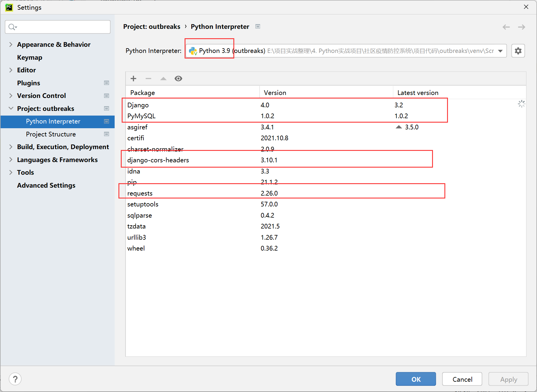Sort by the Latest version column header

point(459,93)
